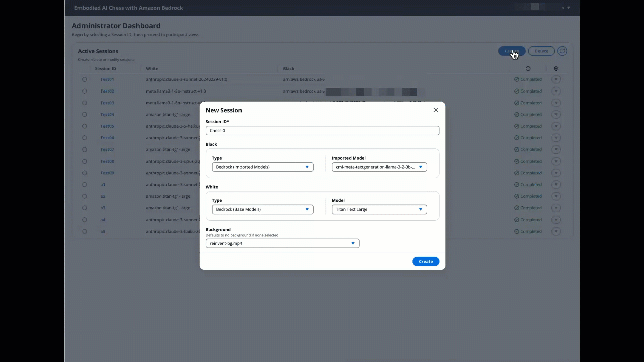Open the Black player Type dropdown
Viewport: 644px width, 362px height.
point(262,167)
